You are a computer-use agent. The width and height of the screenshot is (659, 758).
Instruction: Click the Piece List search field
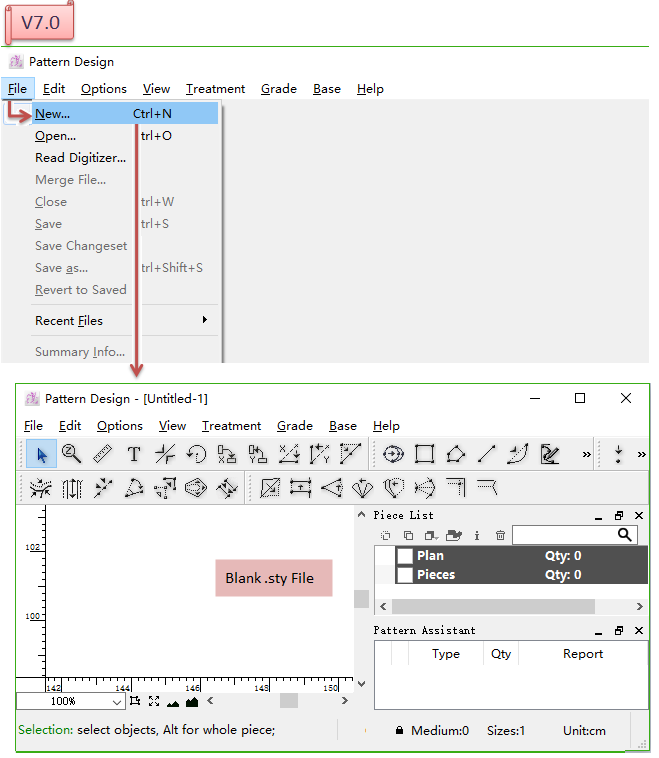(x=565, y=535)
